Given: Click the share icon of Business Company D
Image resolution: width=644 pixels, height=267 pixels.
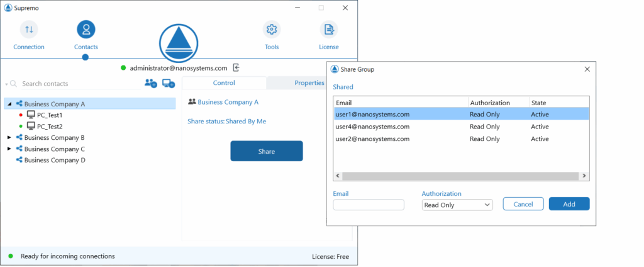Looking at the screenshot, I should (x=19, y=160).
